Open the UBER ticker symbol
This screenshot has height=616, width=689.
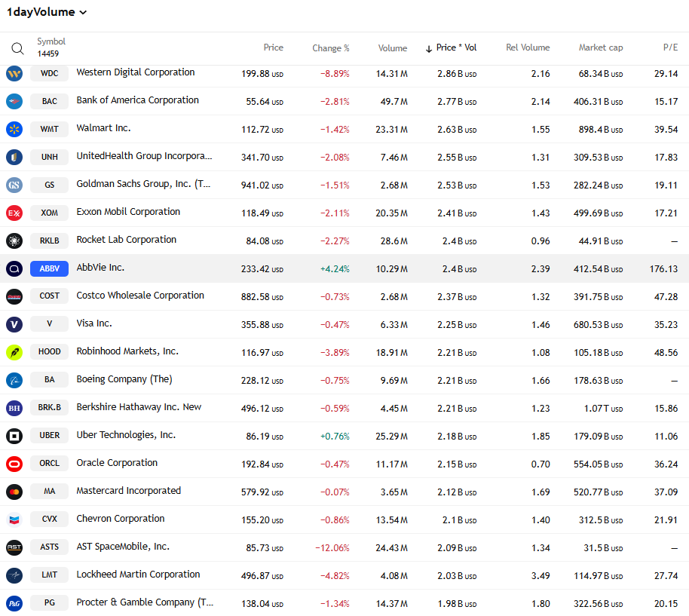(x=49, y=435)
